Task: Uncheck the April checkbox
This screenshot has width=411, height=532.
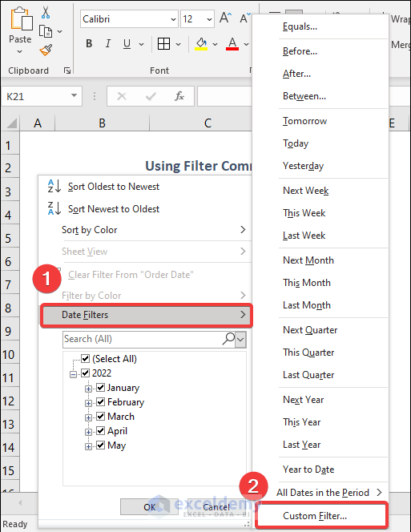Action: pos(100,430)
